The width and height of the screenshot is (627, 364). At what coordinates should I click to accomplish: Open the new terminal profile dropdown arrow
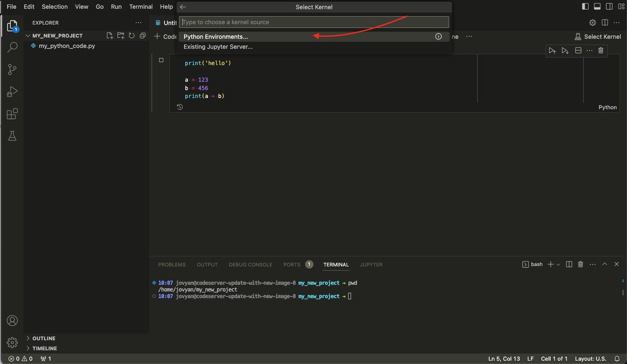[x=558, y=264]
